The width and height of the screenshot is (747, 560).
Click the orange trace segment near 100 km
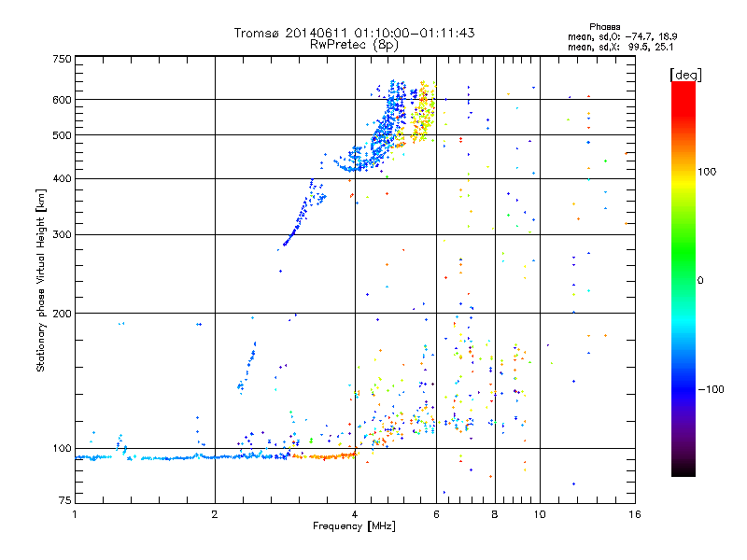[324, 456]
